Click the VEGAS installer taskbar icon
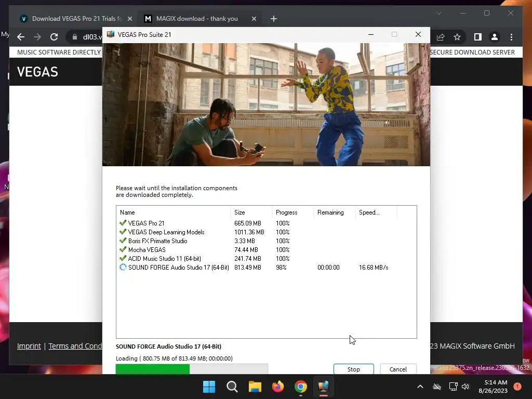 [x=323, y=387]
